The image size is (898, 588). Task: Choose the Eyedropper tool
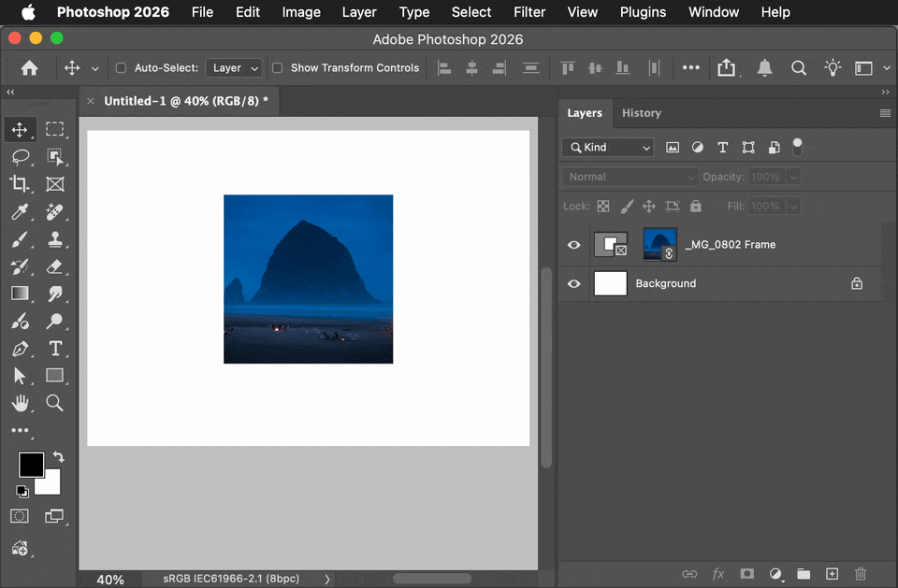click(x=20, y=212)
